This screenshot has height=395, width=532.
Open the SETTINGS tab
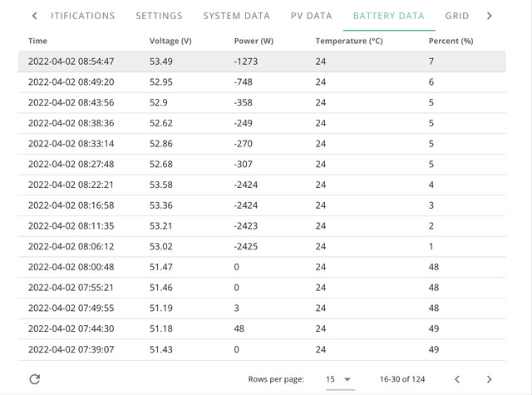pyautogui.click(x=159, y=16)
